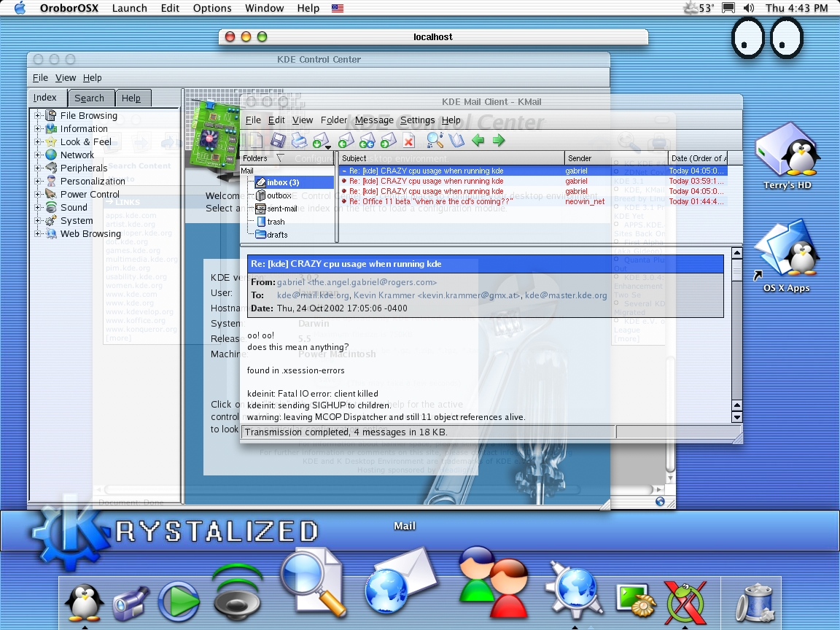Click the Apple logo in menu bar
Image resolution: width=840 pixels, height=630 pixels.
(x=20, y=7)
